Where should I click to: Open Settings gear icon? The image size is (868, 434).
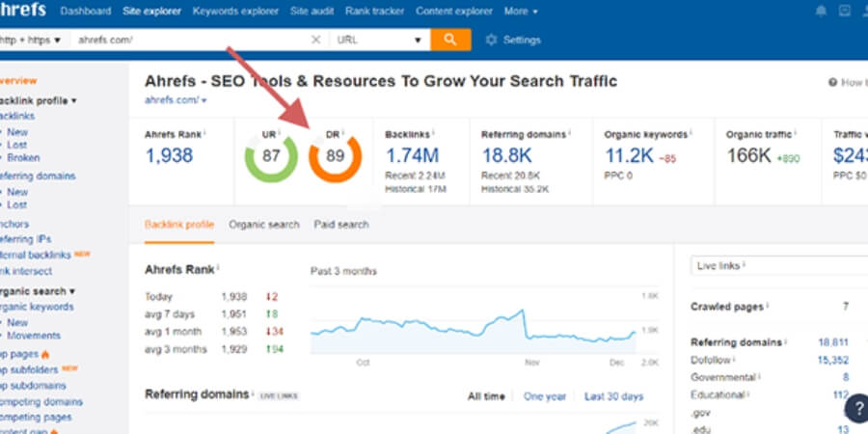(491, 40)
